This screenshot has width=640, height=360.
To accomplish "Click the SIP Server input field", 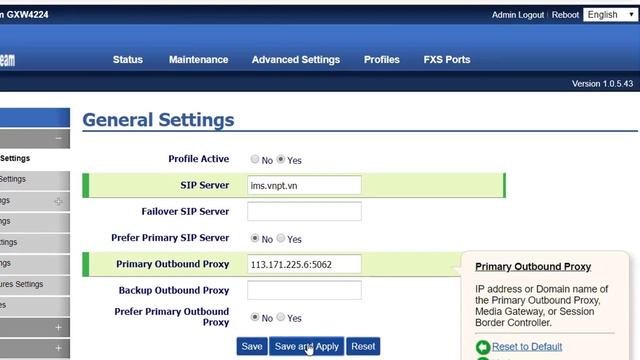I will point(304,185).
